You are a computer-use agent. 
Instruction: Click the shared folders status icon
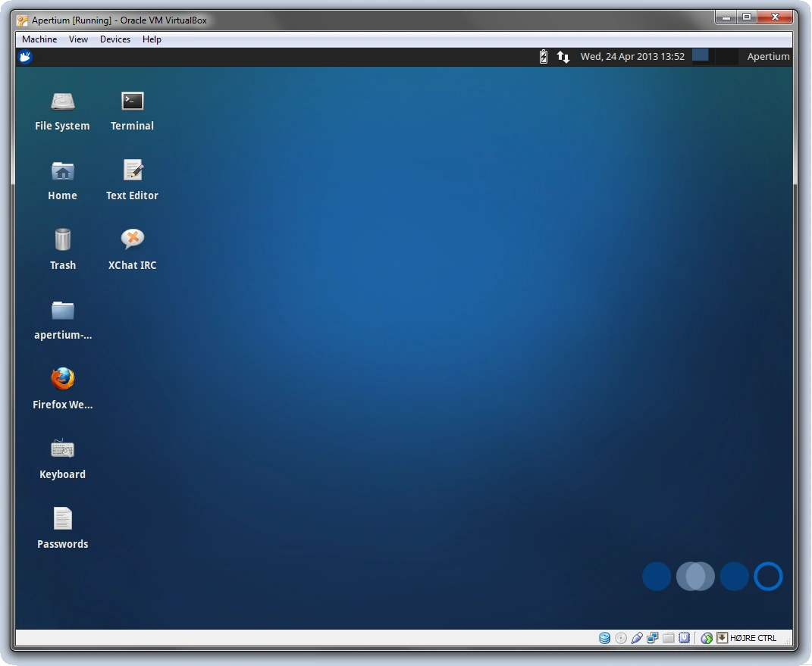click(x=669, y=638)
